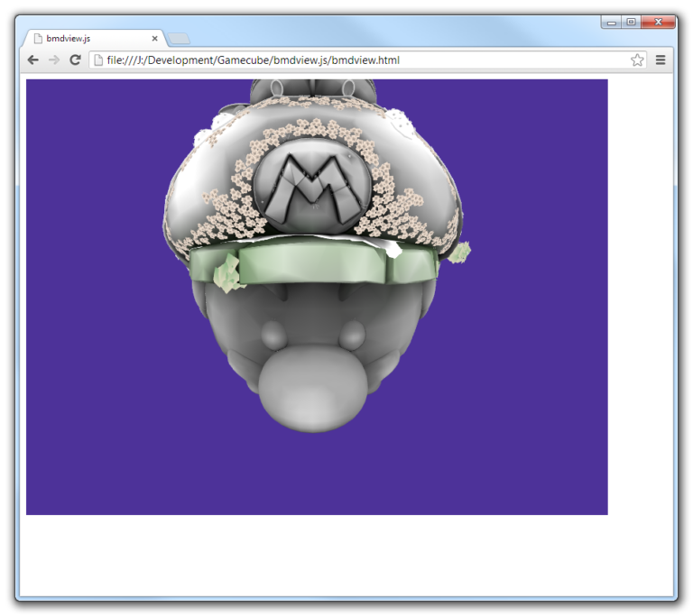Image resolution: width=693 pixels, height=616 pixels.
Task: Click the green hat brim on the model
Action: 316,268
